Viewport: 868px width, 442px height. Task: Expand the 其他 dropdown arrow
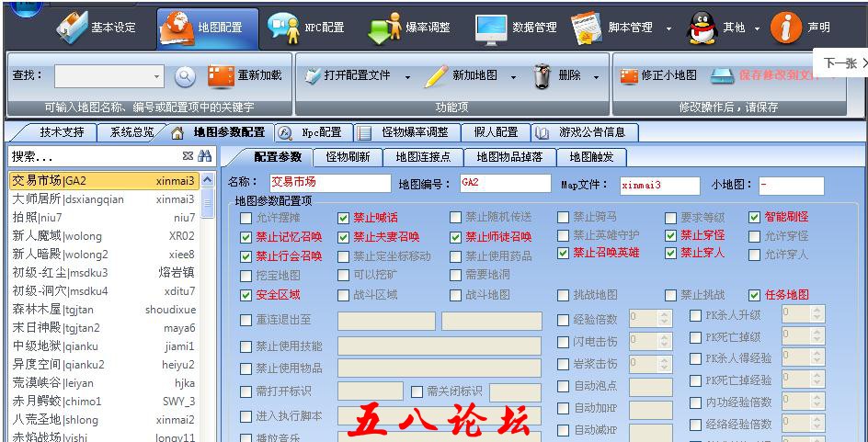[758, 28]
